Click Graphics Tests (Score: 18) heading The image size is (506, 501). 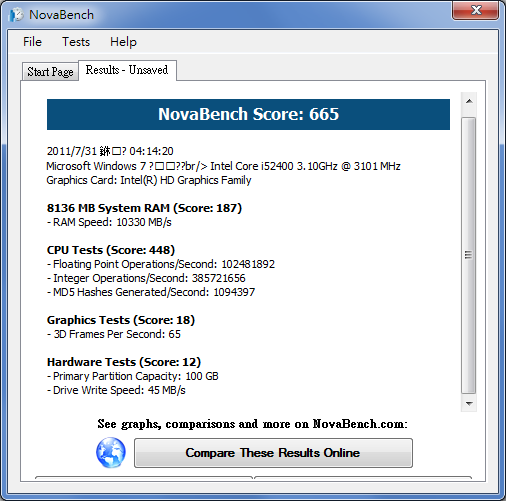click(121, 320)
